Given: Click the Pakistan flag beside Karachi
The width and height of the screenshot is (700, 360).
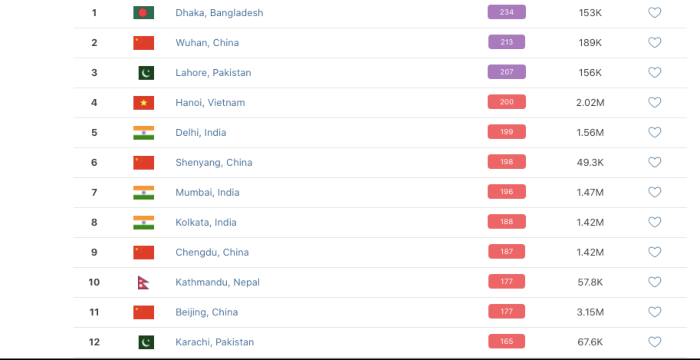Looking at the screenshot, I should pos(146,342).
